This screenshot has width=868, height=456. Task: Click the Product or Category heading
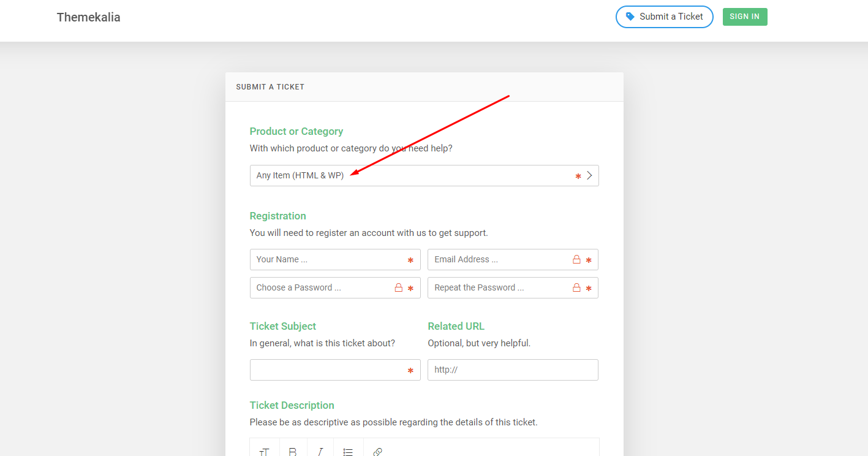pyautogui.click(x=296, y=131)
